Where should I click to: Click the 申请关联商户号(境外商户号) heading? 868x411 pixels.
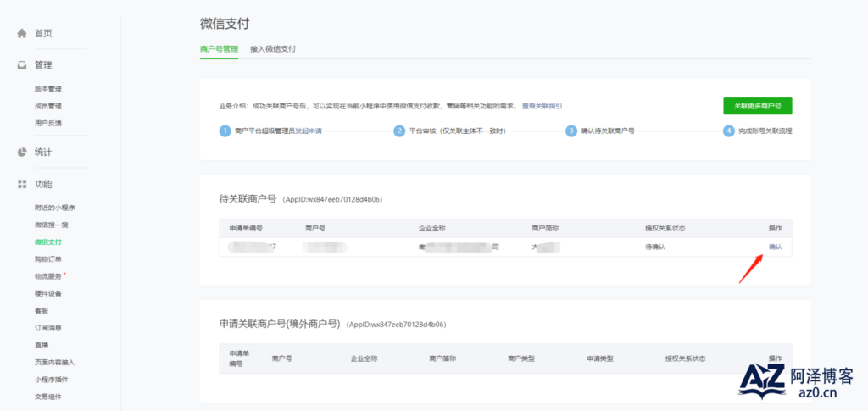pos(280,325)
